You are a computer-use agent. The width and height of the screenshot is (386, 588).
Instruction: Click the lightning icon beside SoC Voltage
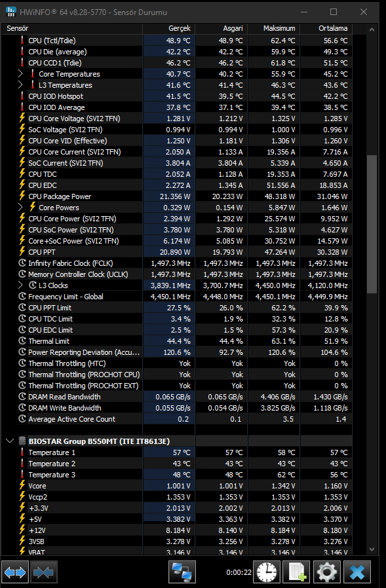pyautogui.click(x=22, y=130)
